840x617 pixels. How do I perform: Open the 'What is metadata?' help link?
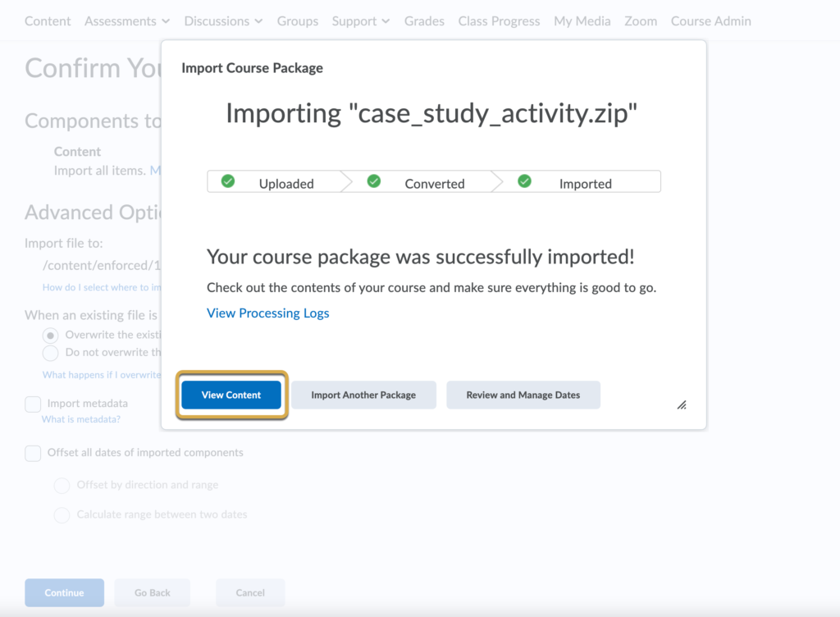tap(81, 419)
